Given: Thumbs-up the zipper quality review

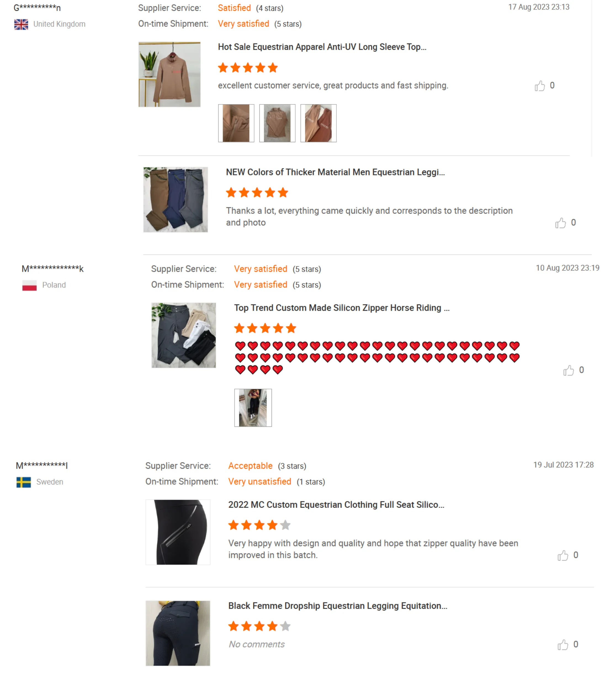Looking at the screenshot, I should click(562, 555).
